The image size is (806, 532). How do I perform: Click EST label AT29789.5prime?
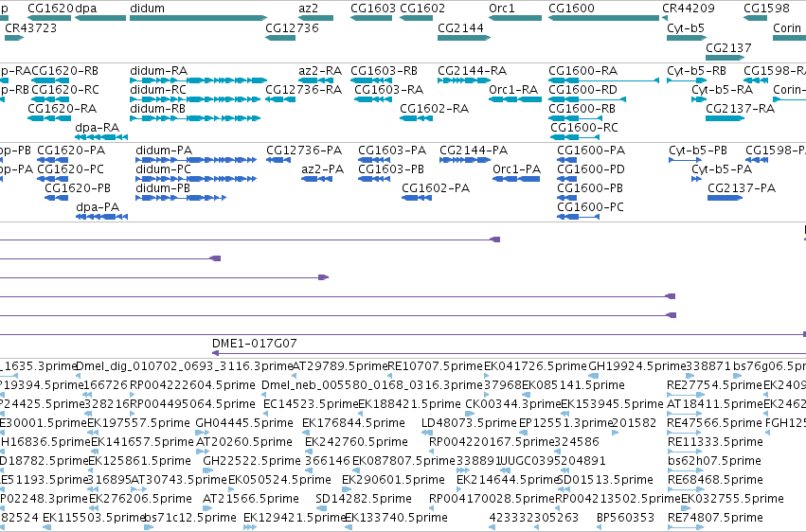coord(340,365)
